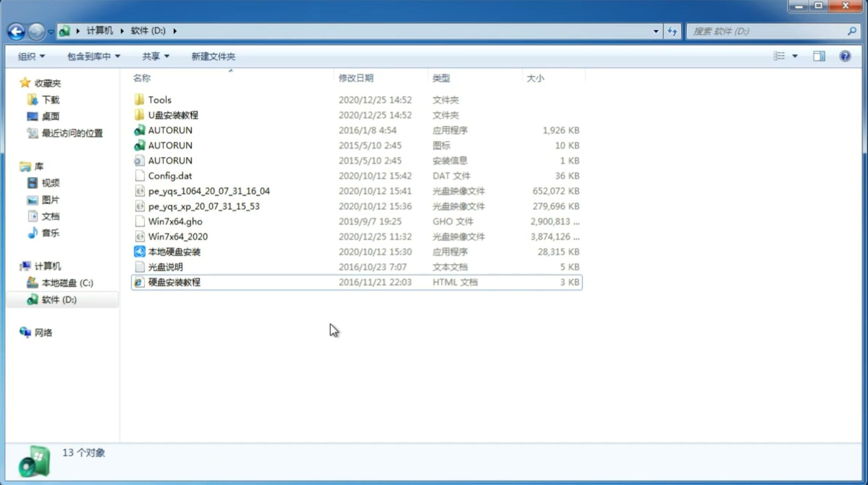Open pe_yqs_1064 disc image file
868x485 pixels.
point(209,191)
